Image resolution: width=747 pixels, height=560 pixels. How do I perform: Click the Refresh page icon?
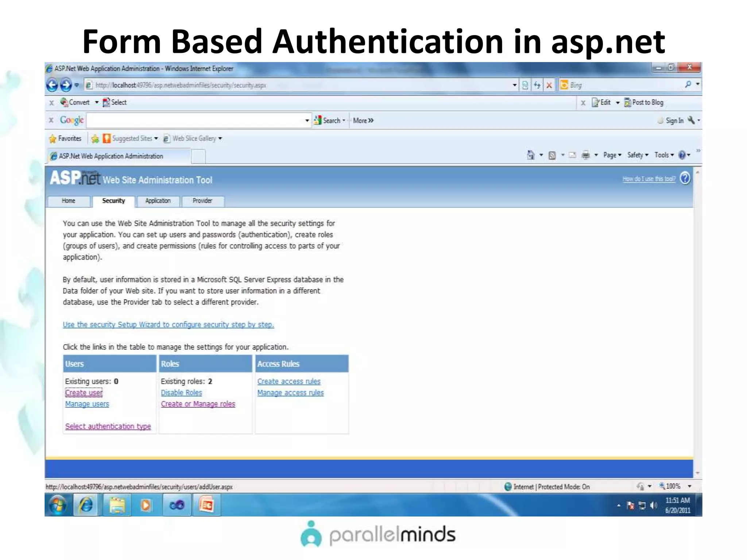pos(537,85)
